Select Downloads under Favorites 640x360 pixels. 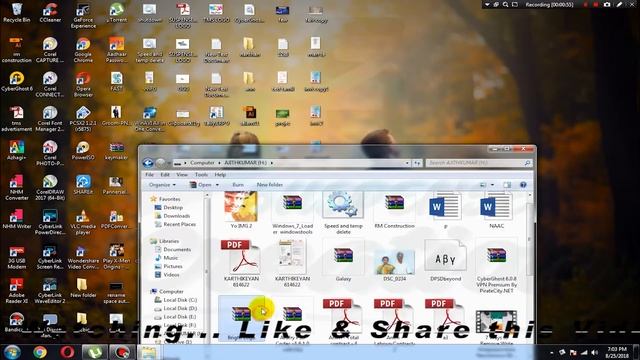coord(176,216)
